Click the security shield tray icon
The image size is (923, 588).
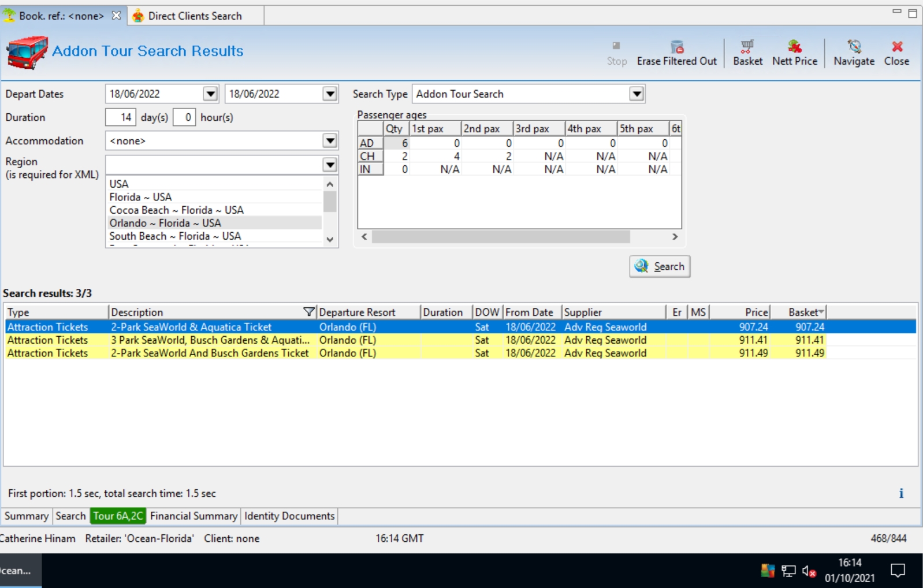point(768,571)
